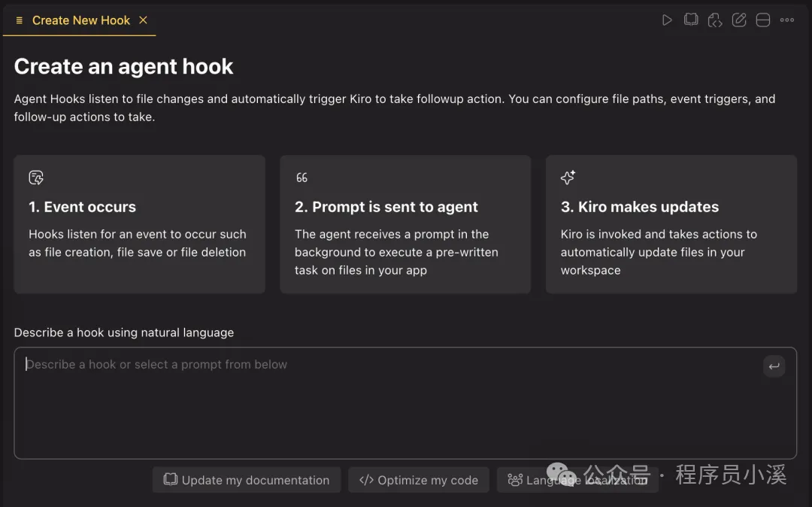Focus the hook description text area
Image resolution: width=812 pixels, height=507 pixels.
coord(405,403)
